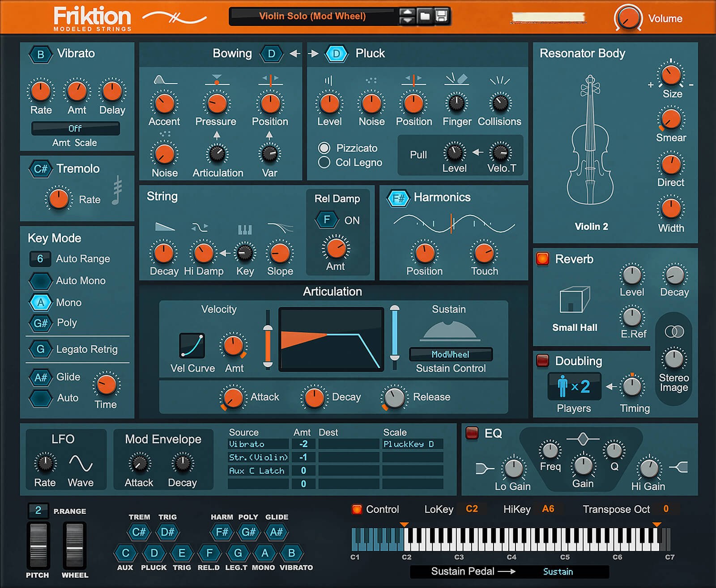
Task: Click the Legato Retrig button
Action: pos(41,349)
